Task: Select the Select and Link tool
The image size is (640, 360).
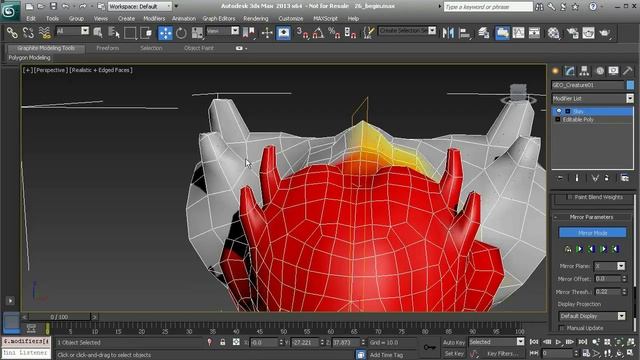Action: click(x=12, y=33)
